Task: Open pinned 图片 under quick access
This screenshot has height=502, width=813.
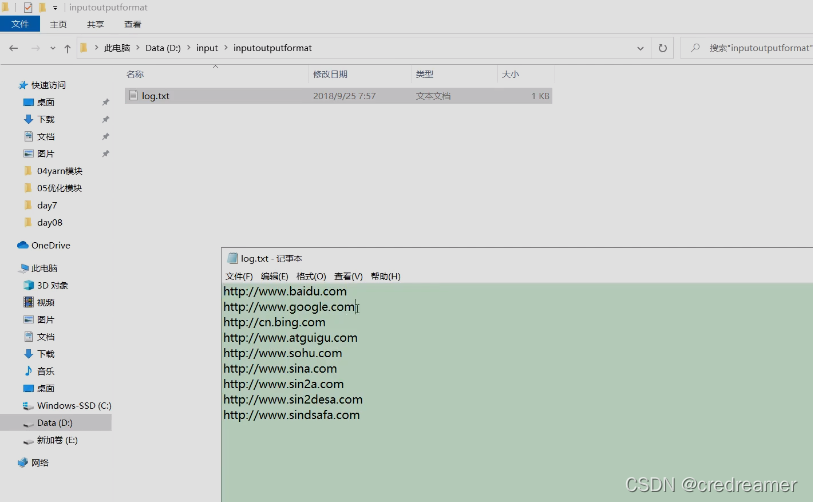Action: (x=46, y=154)
